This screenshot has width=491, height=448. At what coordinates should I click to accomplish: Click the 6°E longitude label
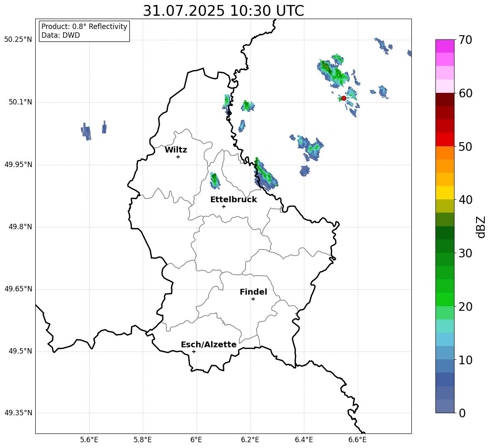pyautogui.click(x=196, y=440)
